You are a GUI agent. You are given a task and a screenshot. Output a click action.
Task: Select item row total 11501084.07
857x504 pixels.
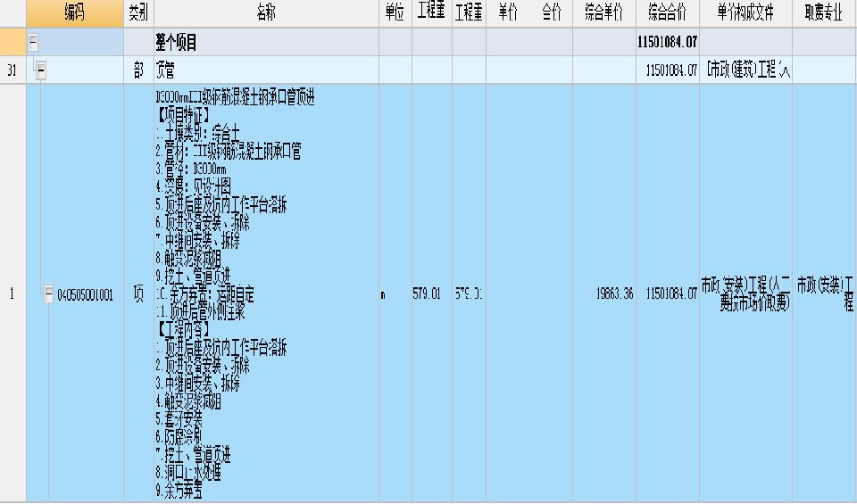pos(668,293)
